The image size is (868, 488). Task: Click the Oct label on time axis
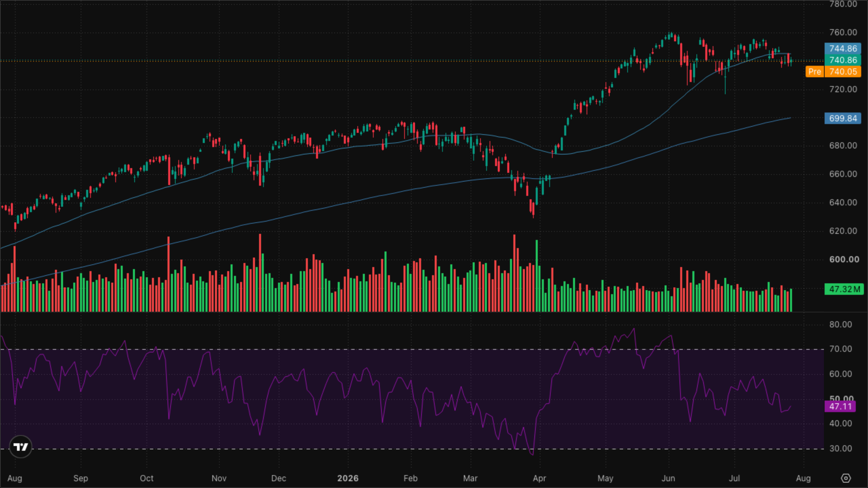(x=146, y=478)
